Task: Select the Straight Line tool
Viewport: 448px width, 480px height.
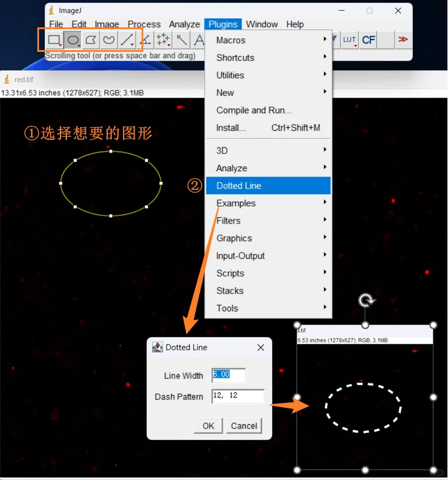Action: 127,40
